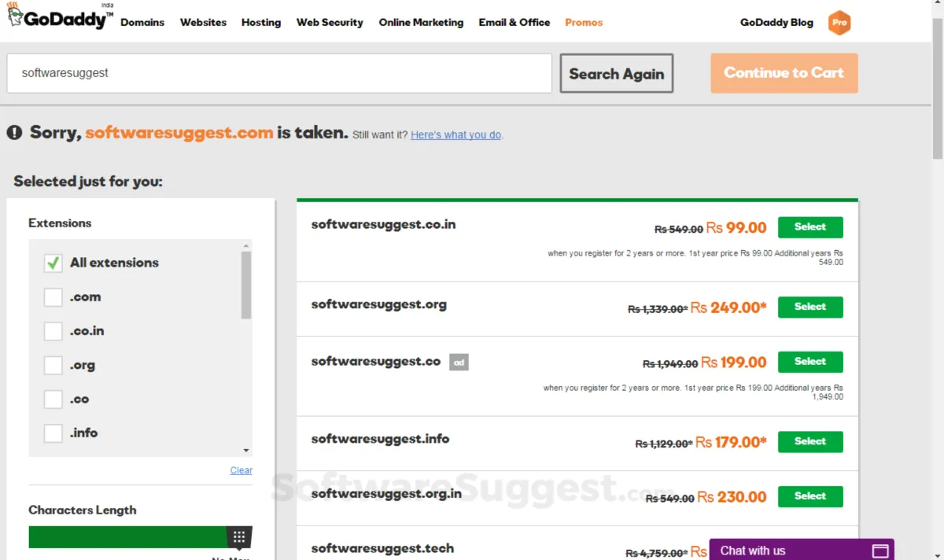The image size is (944, 560).
Task: Click the exclamation alert icon beside Sorry
Action: point(14,133)
